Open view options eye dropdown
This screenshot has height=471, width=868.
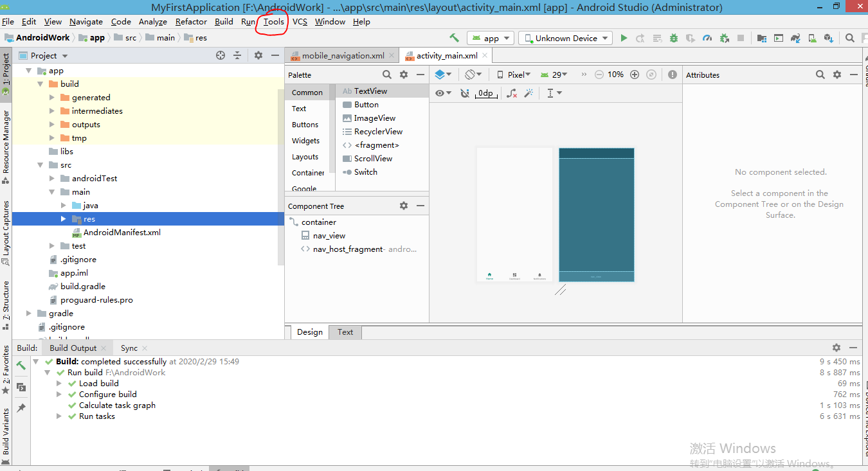pyautogui.click(x=443, y=93)
